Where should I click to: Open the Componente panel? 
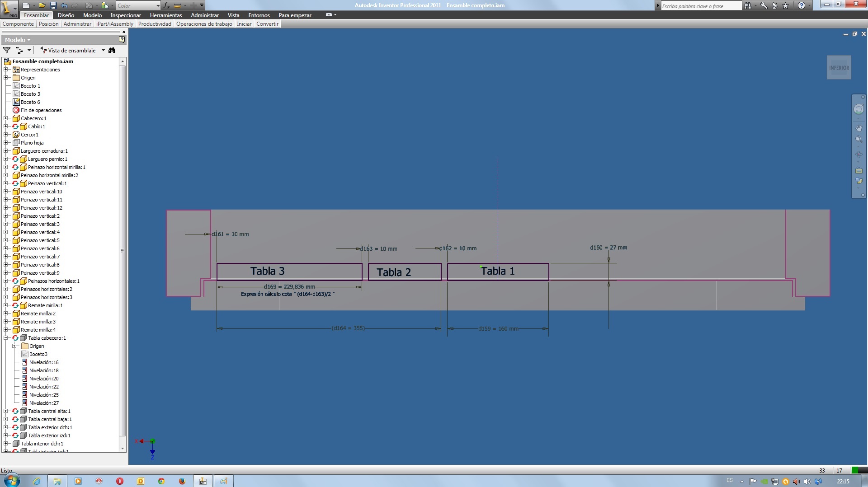pos(18,24)
